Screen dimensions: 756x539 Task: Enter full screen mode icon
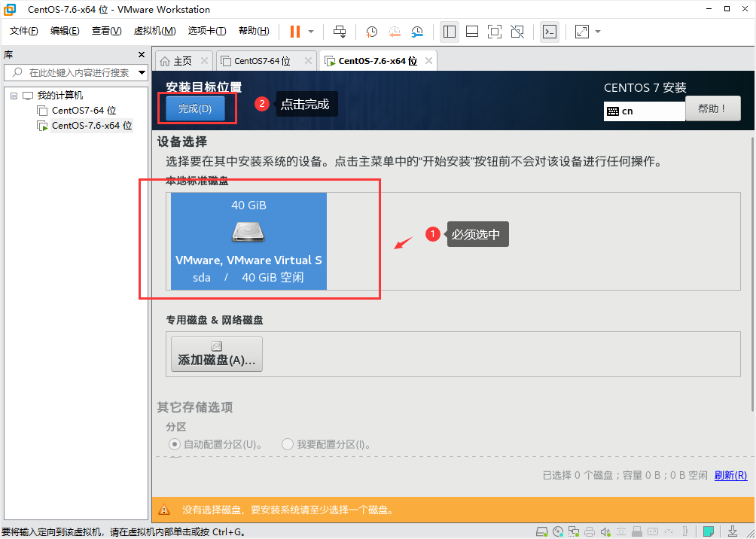495,32
